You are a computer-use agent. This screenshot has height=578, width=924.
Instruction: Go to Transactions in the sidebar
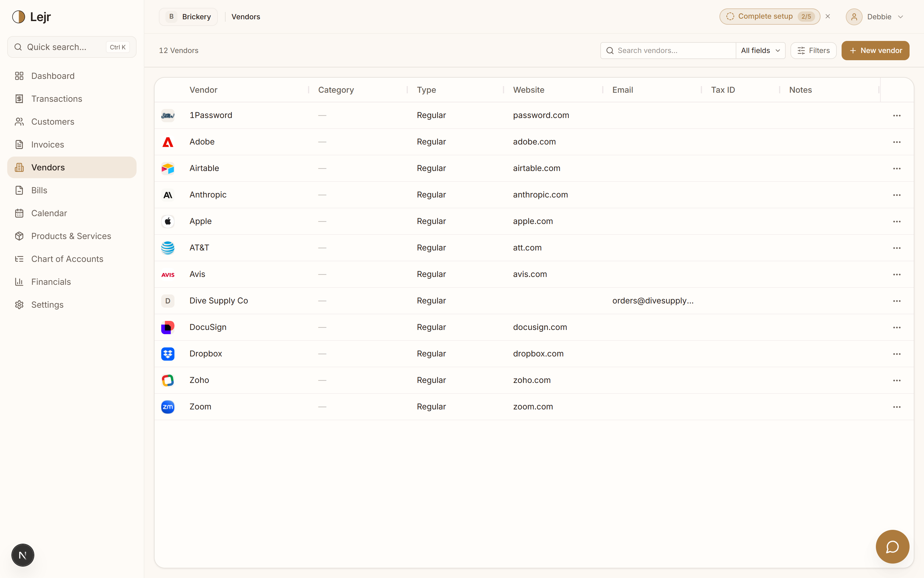(x=72, y=99)
